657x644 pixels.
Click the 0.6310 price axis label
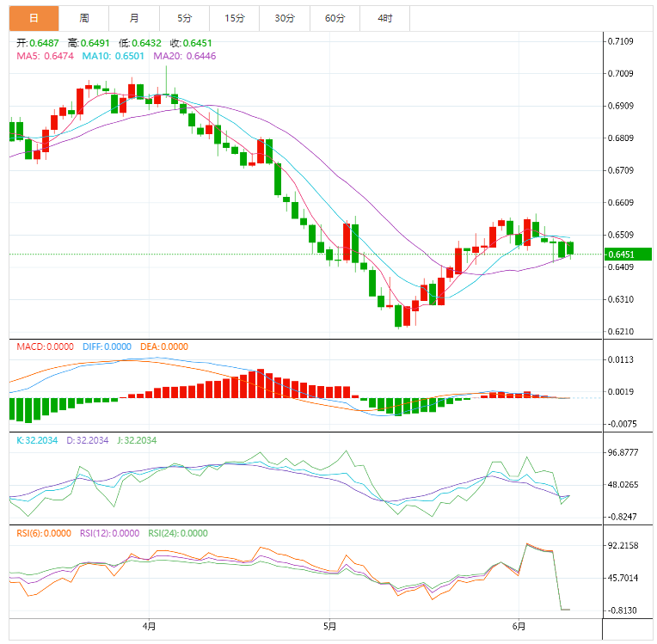pyautogui.click(x=621, y=299)
